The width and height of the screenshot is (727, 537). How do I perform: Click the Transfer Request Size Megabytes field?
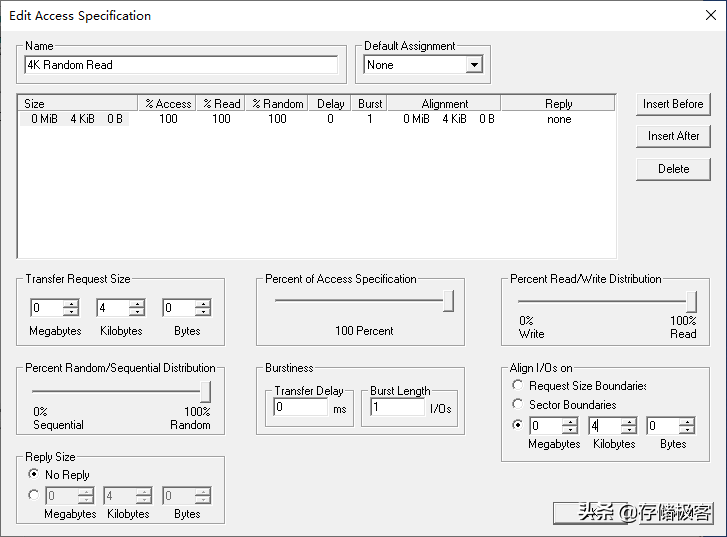[47, 308]
